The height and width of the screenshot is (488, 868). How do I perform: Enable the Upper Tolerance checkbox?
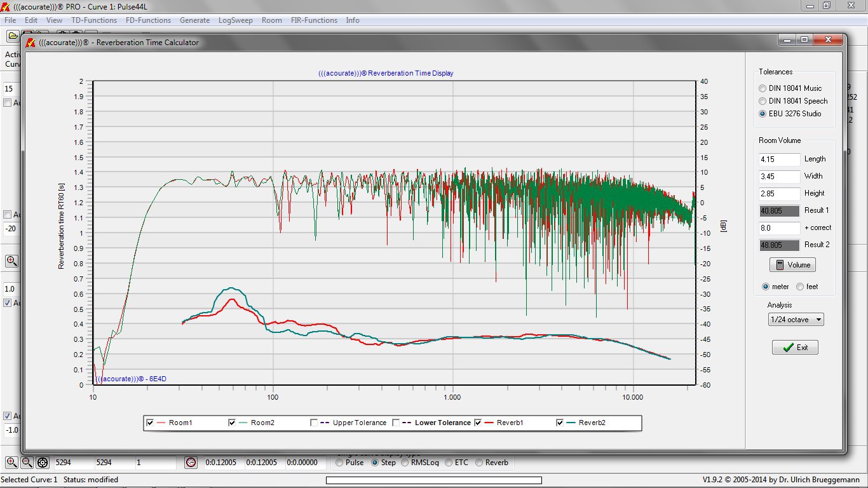click(x=314, y=423)
